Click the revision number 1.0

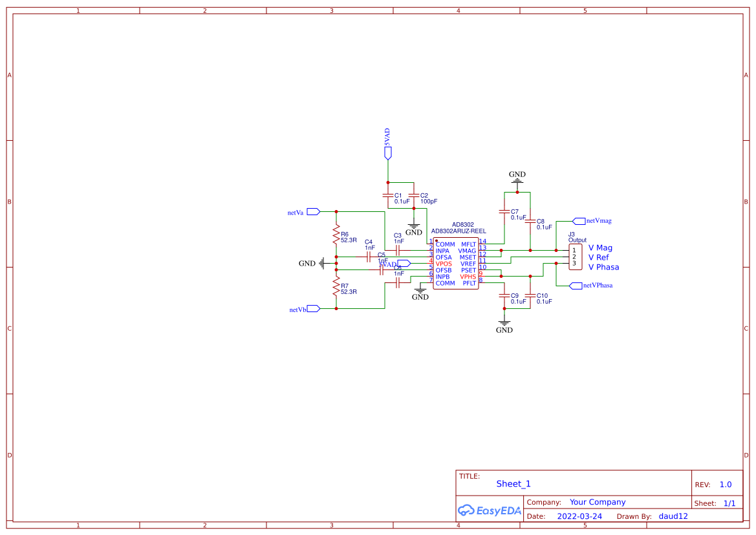pyautogui.click(x=725, y=484)
